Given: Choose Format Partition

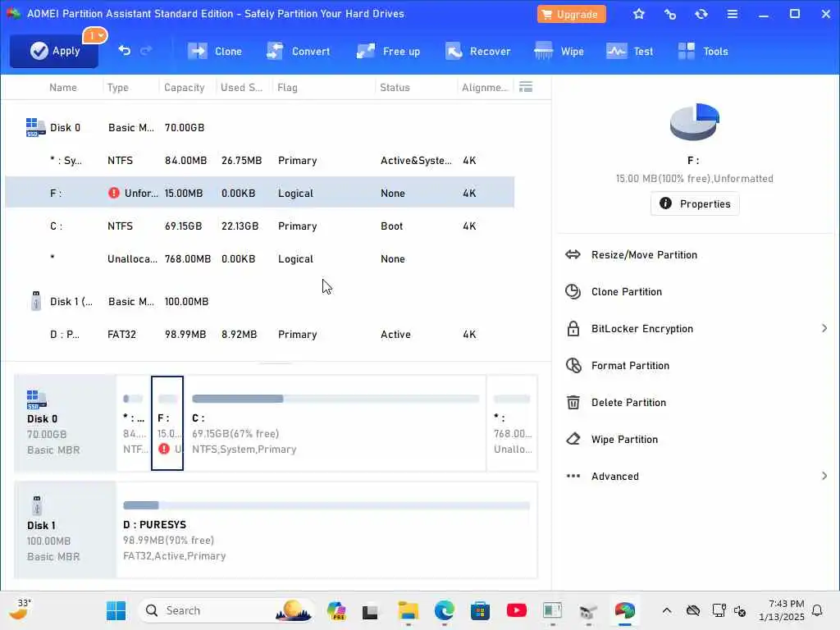Looking at the screenshot, I should coord(630,366).
